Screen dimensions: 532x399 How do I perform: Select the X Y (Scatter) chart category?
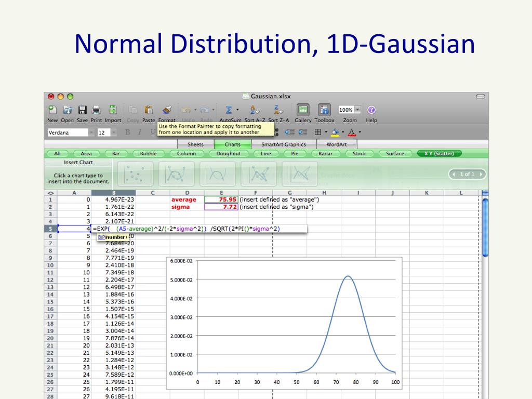pos(440,153)
